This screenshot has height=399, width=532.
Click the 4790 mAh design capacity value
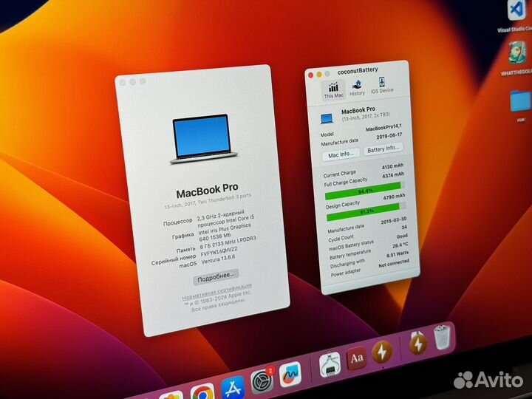click(x=394, y=197)
